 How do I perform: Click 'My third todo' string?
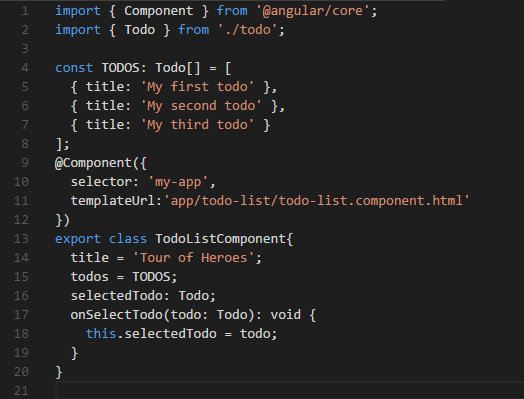(197, 125)
